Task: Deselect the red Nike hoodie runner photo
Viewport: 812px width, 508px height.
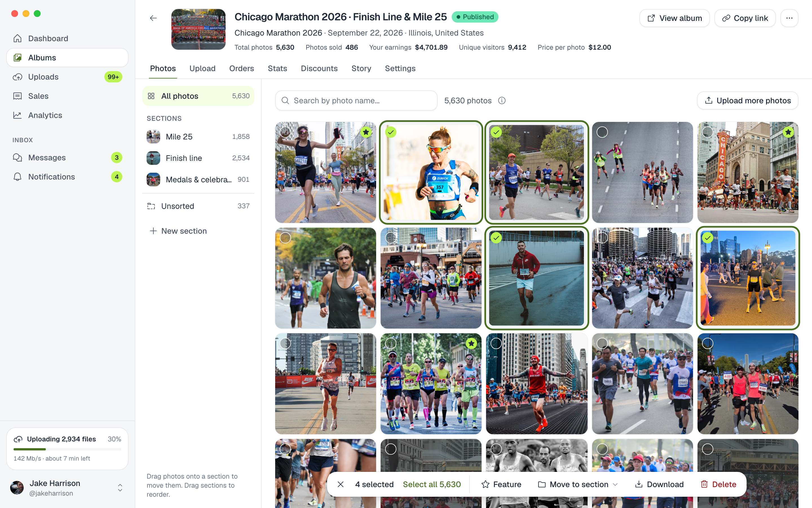Action: [x=496, y=238]
